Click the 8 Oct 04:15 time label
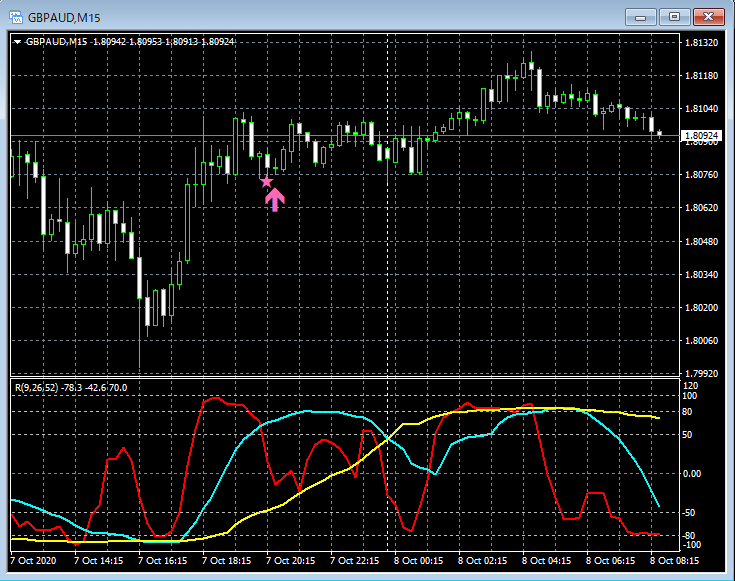 pos(547,560)
